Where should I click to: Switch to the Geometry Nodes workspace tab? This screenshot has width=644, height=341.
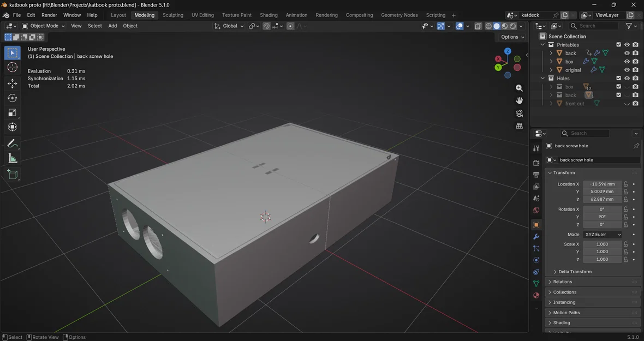point(399,15)
